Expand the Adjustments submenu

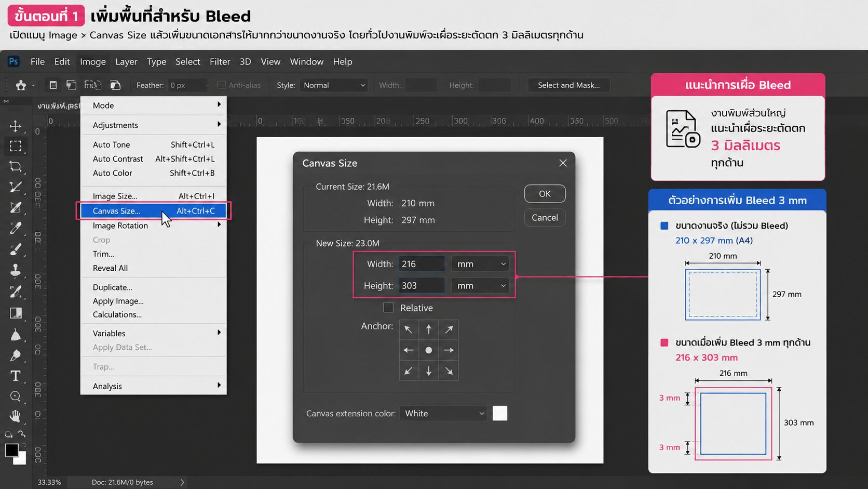point(154,125)
